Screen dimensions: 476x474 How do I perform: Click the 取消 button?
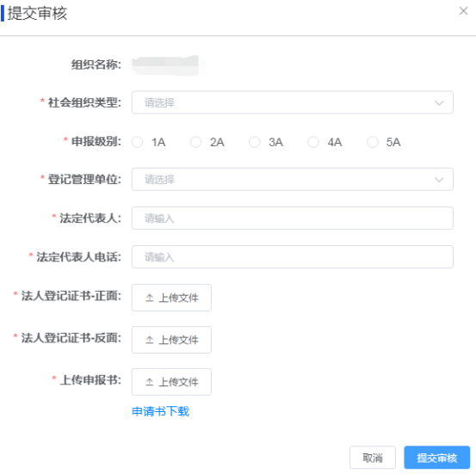373,458
